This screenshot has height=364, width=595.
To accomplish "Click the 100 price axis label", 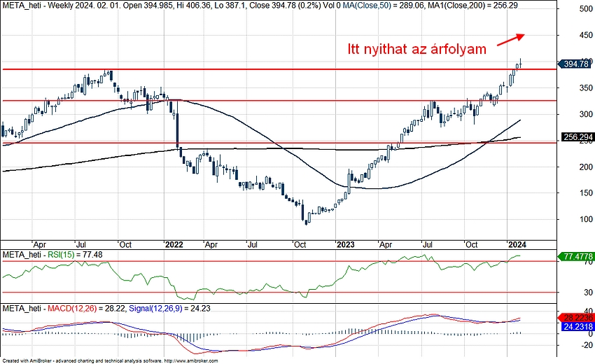I will 587,219.
